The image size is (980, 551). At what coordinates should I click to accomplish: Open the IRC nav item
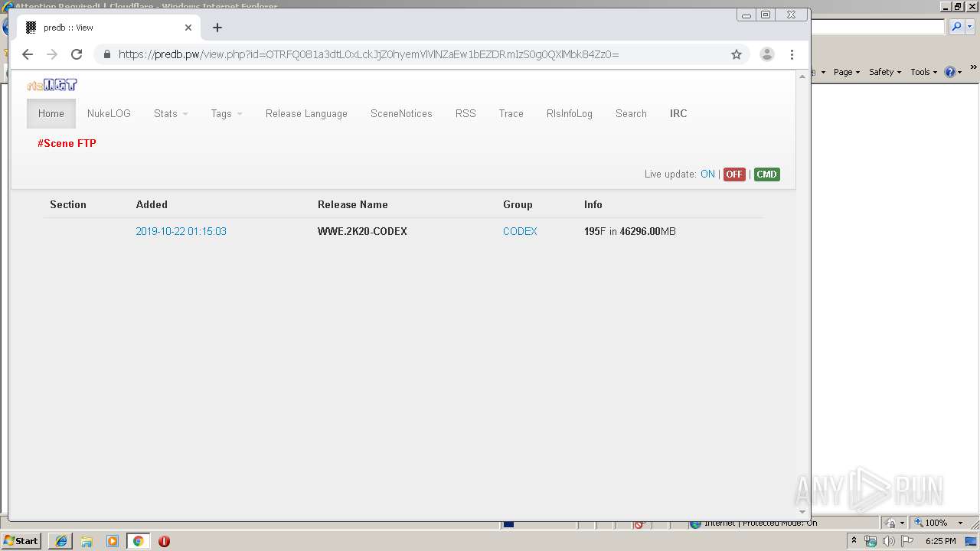(678, 113)
